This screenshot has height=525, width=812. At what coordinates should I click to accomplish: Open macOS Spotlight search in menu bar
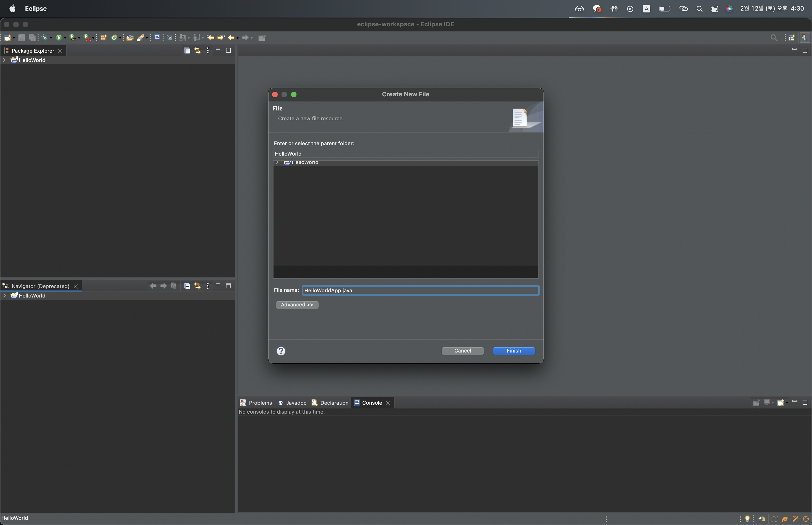[x=699, y=9]
